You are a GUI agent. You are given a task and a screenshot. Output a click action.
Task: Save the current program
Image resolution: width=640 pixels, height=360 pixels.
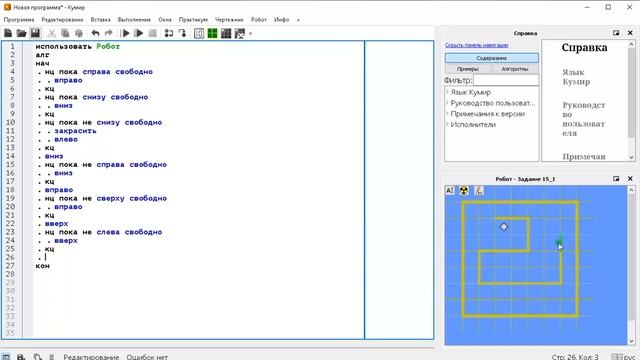[x=36, y=33]
